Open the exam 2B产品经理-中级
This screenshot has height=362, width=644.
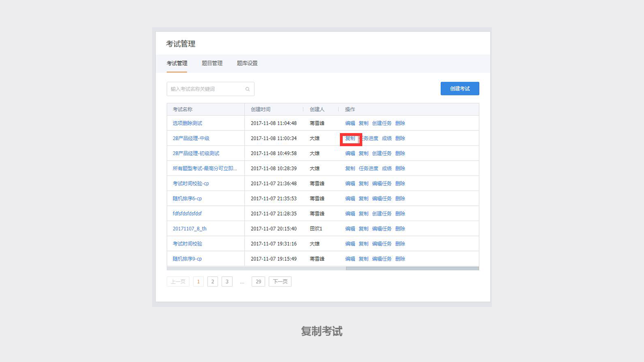click(x=191, y=138)
